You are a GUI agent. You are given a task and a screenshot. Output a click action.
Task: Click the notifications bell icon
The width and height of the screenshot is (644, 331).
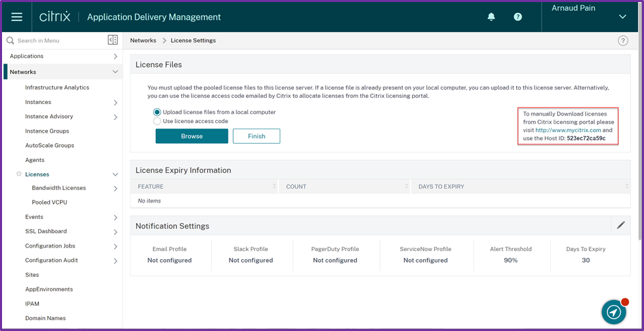coord(491,17)
